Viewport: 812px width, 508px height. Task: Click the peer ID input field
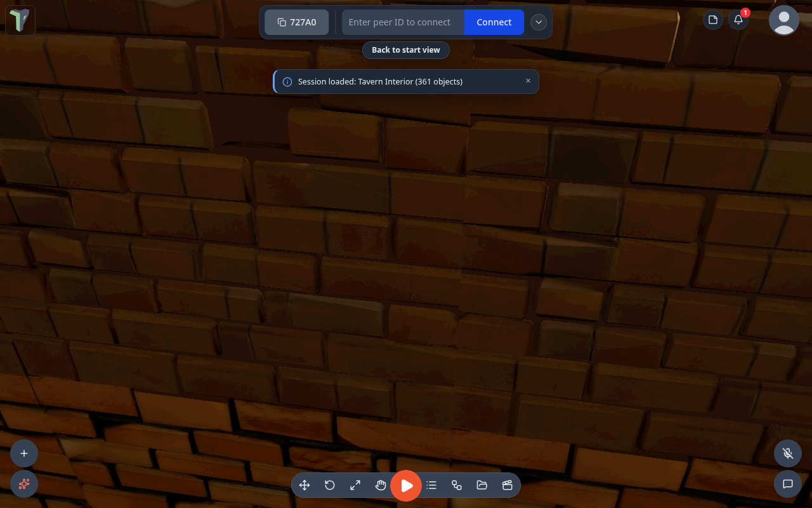(403, 22)
